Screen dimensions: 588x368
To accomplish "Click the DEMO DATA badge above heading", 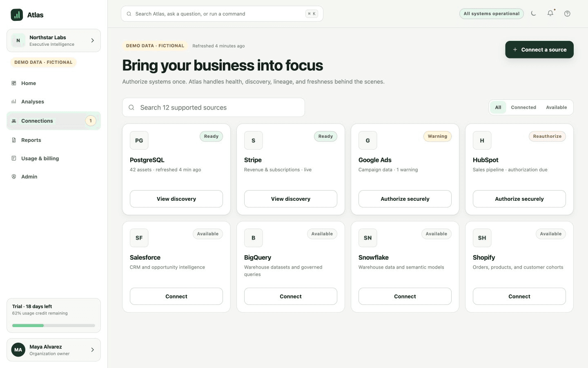I will (155, 46).
